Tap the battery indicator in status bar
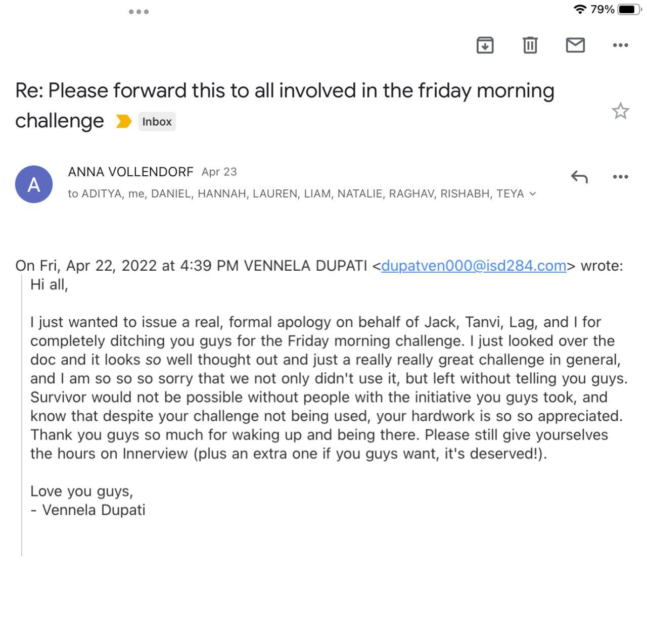Image resolution: width=647 pixels, height=644 pixels. (x=629, y=10)
